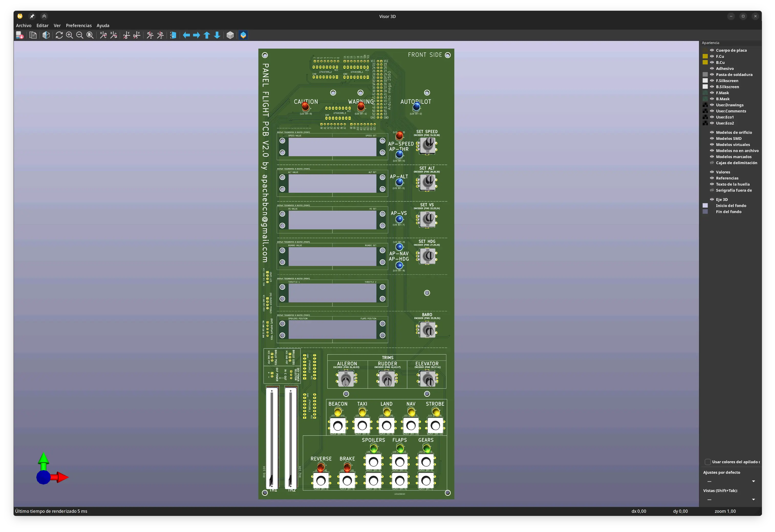Click the move board down arrow
The image size is (775, 532).
[x=217, y=35]
